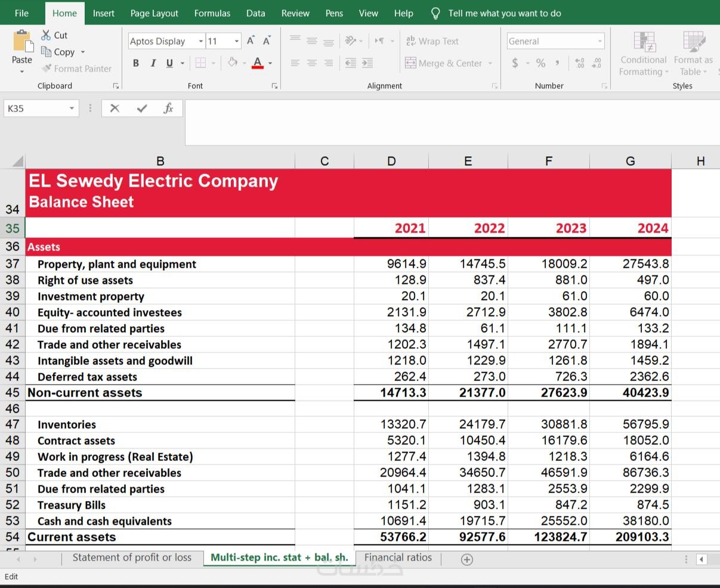Open Font group dialog launcher
Screen dimensions: 720x588
(274, 86)
